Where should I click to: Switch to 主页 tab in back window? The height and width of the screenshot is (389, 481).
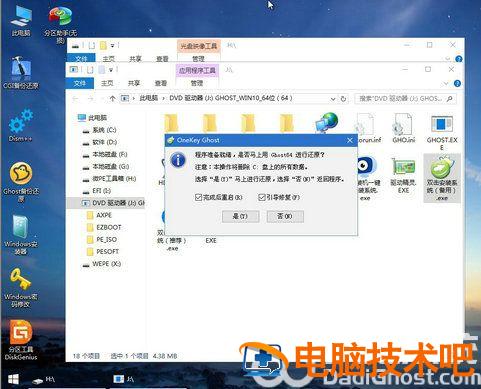109,59
